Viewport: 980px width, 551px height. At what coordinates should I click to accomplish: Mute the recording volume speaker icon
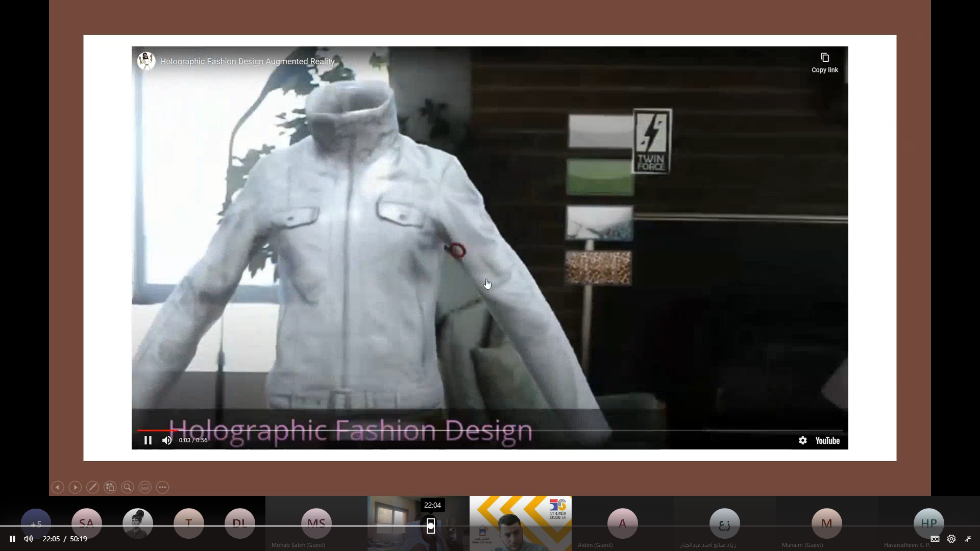click(29, 539)
